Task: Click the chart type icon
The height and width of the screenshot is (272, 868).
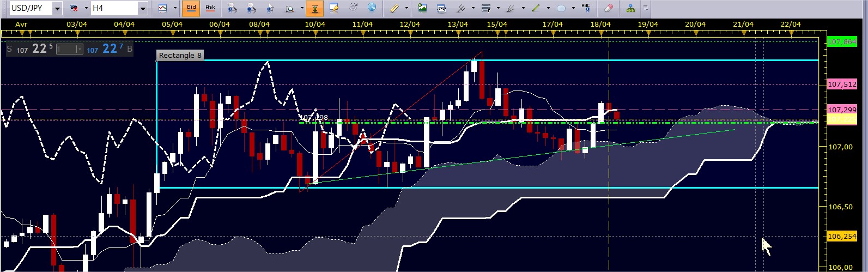Action: [163, 8]
